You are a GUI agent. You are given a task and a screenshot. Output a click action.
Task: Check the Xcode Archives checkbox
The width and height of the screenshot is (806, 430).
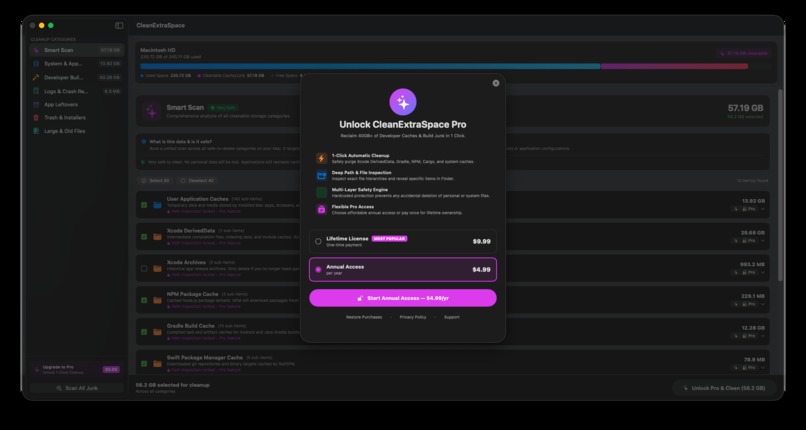point(144,268)
